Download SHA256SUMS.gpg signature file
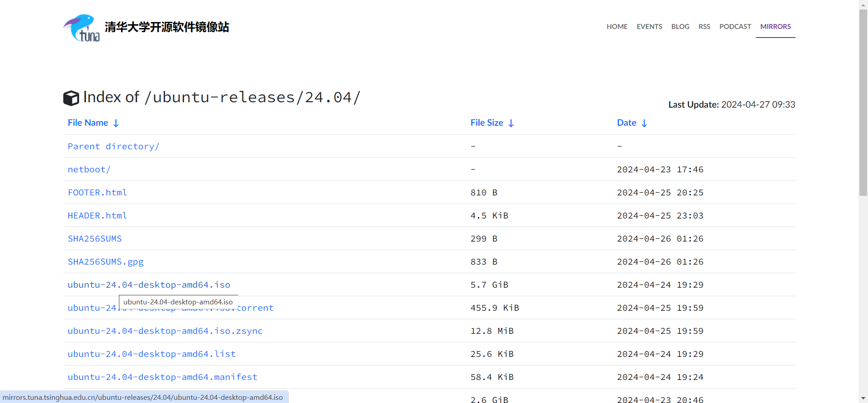The height and width of the screenshot is (403, 868). click(105, 262)
